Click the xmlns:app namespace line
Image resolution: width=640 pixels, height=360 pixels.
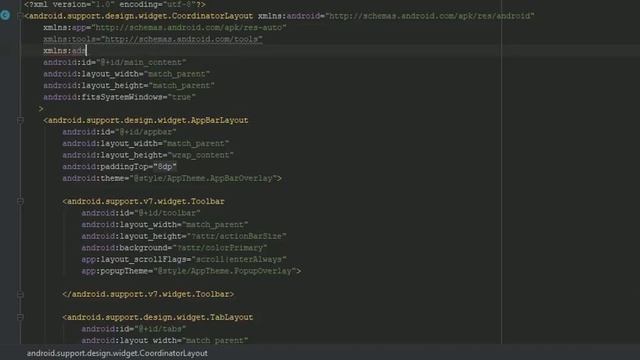[x=165, y=27]
